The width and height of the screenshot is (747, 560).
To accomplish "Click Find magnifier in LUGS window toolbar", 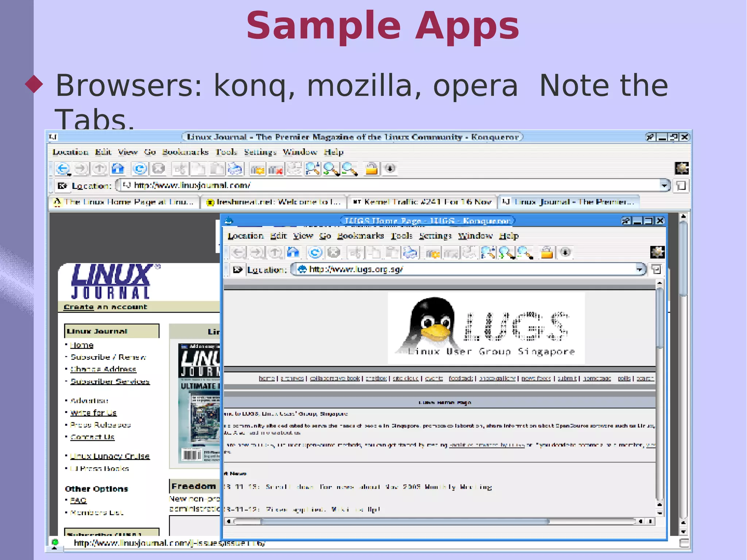I will 488,252.
